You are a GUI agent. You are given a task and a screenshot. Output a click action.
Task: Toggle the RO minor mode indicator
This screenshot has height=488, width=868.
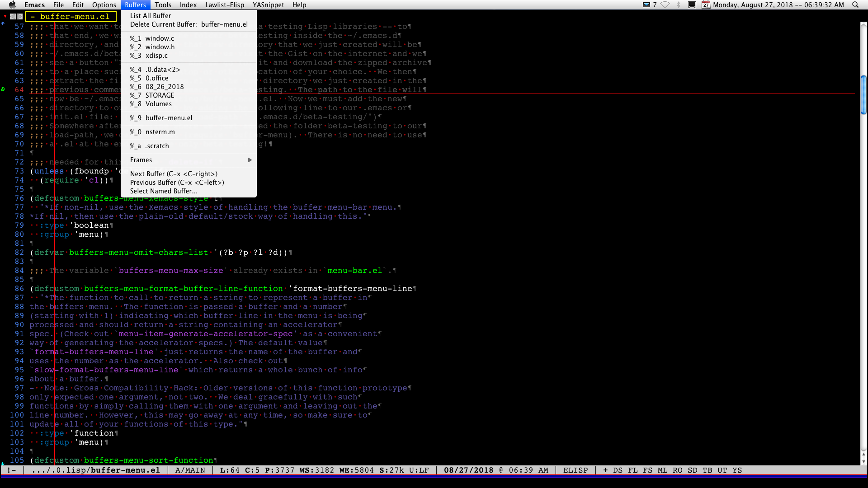[677, 470]
